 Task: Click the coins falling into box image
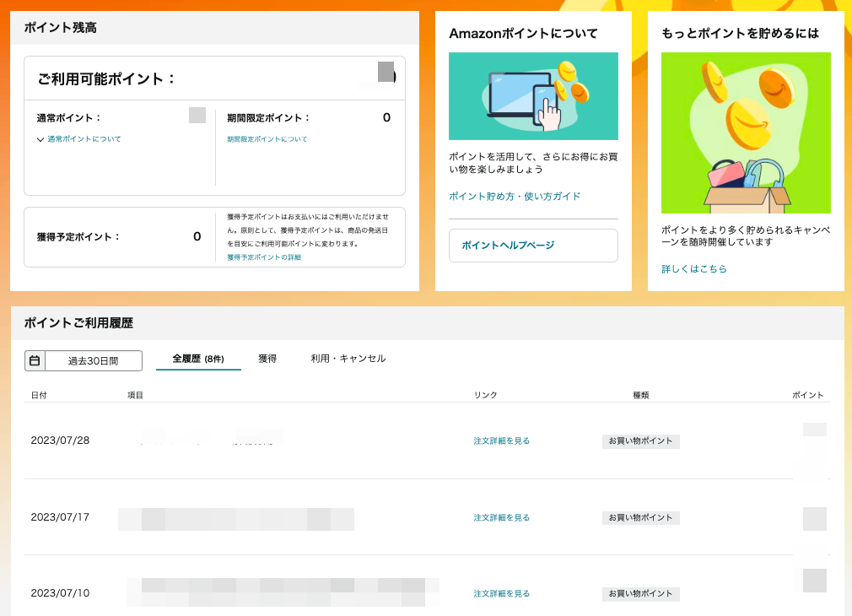click(x=746, y=132)
